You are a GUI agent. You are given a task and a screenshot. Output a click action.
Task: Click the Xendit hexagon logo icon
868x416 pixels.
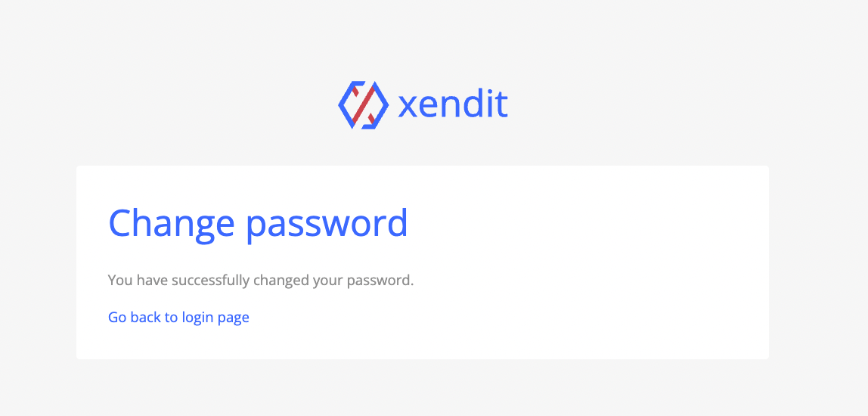click(363, 104)
